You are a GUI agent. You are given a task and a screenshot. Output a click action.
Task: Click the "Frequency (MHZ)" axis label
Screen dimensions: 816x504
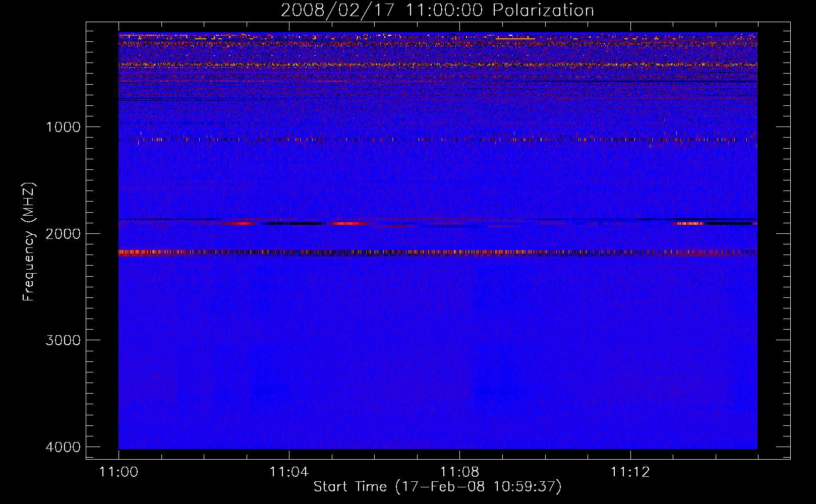pyautogui.click(x=28, y=242)
